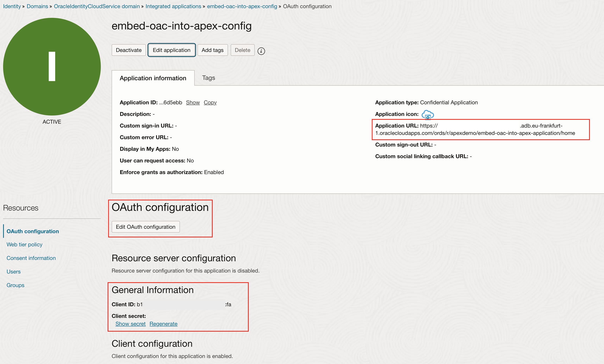
Task: Open Edit application
Action: [x=172, y=50]
